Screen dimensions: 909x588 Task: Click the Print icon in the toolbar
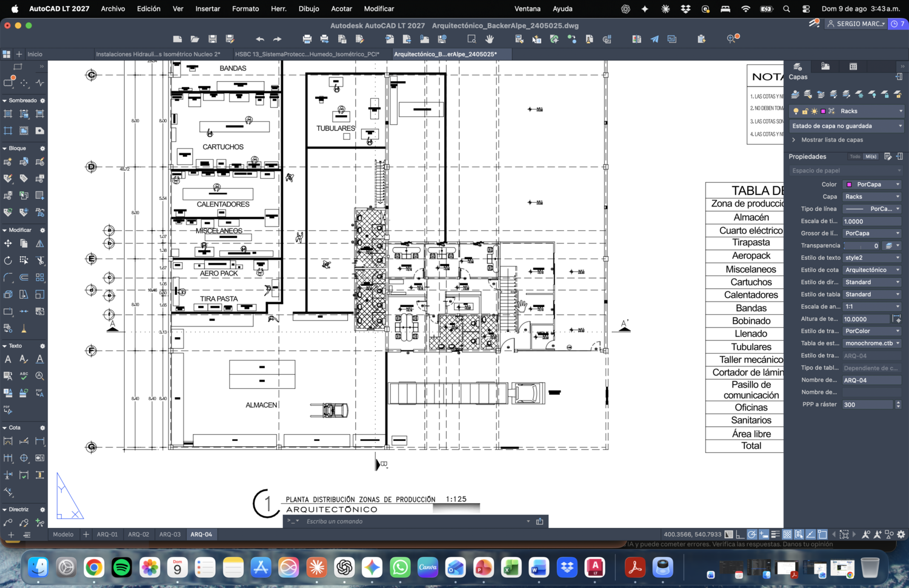[307, 39]
